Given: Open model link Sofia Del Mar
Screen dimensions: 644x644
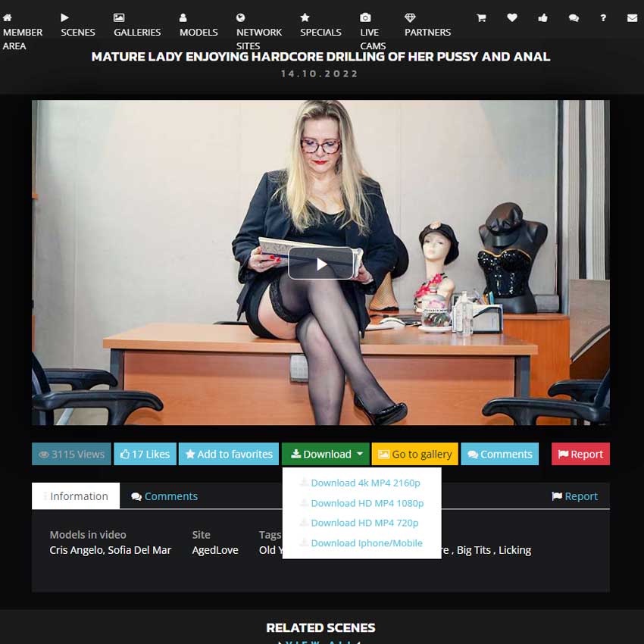Looking at the screenshot, I should [x=139, y=550].
